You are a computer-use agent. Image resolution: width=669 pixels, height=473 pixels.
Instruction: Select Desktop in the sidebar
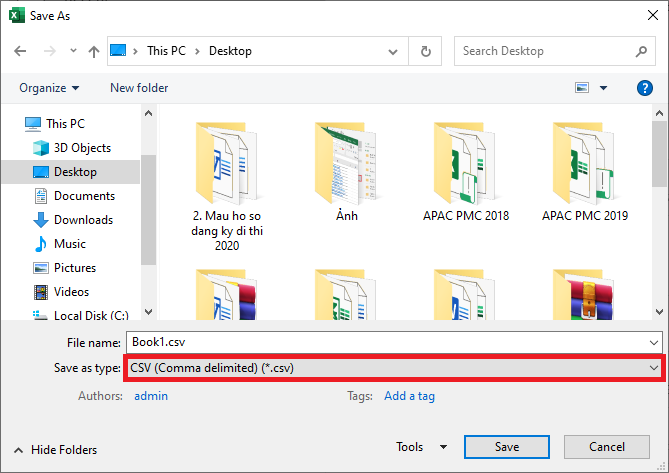click(75, 172)
